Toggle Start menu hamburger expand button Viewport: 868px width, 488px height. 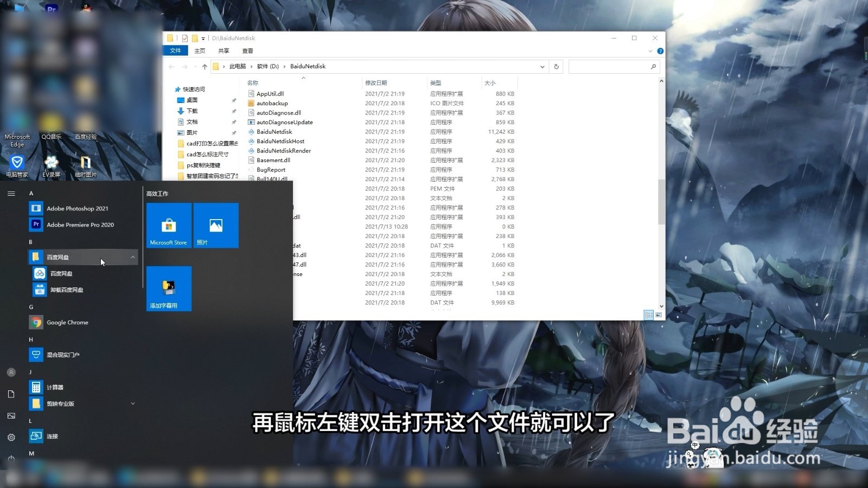[11, 194]
